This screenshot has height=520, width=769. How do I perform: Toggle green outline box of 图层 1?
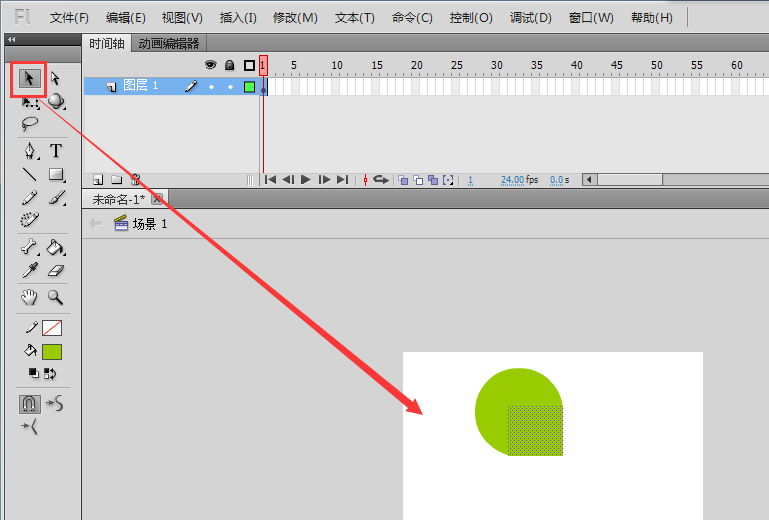coord(249,87)
